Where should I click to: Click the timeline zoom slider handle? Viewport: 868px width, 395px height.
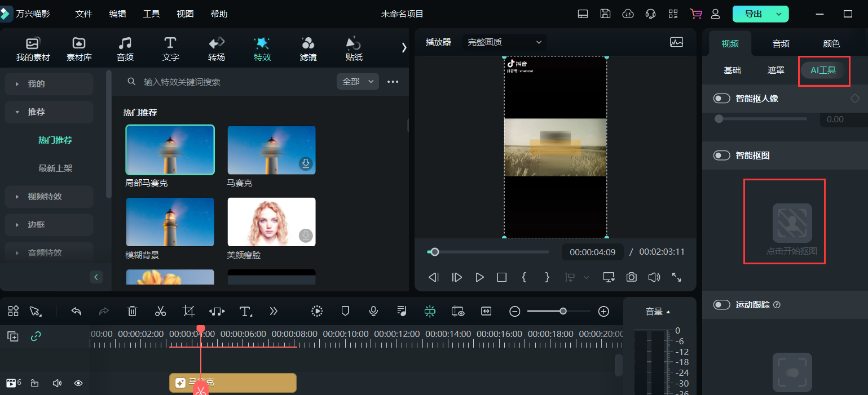tap(563, 311)
